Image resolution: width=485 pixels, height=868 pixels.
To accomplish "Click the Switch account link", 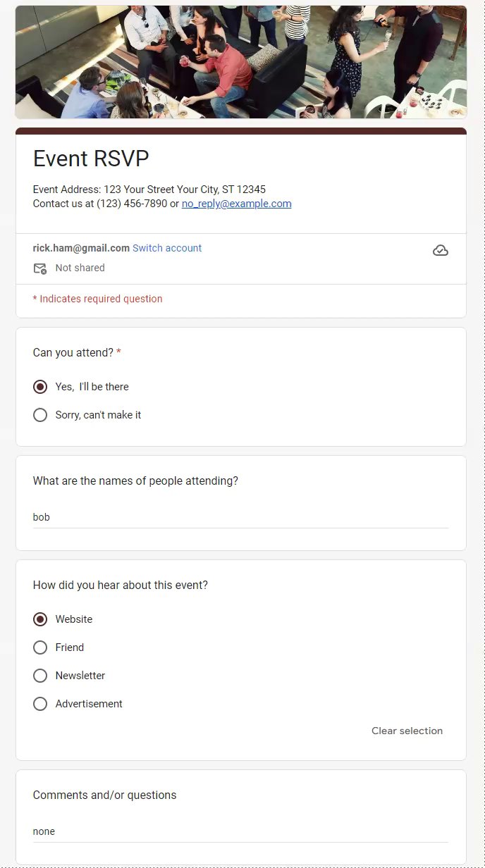I will click(167, 248).
